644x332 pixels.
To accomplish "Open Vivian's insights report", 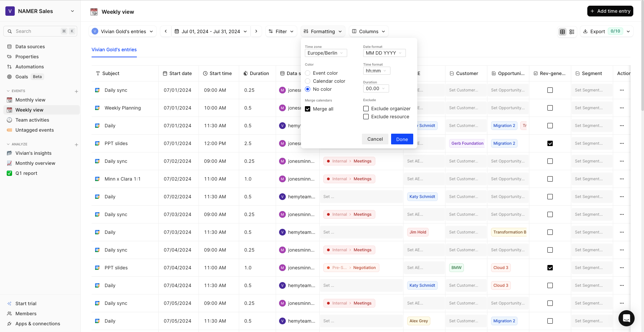I will point(34,153).
